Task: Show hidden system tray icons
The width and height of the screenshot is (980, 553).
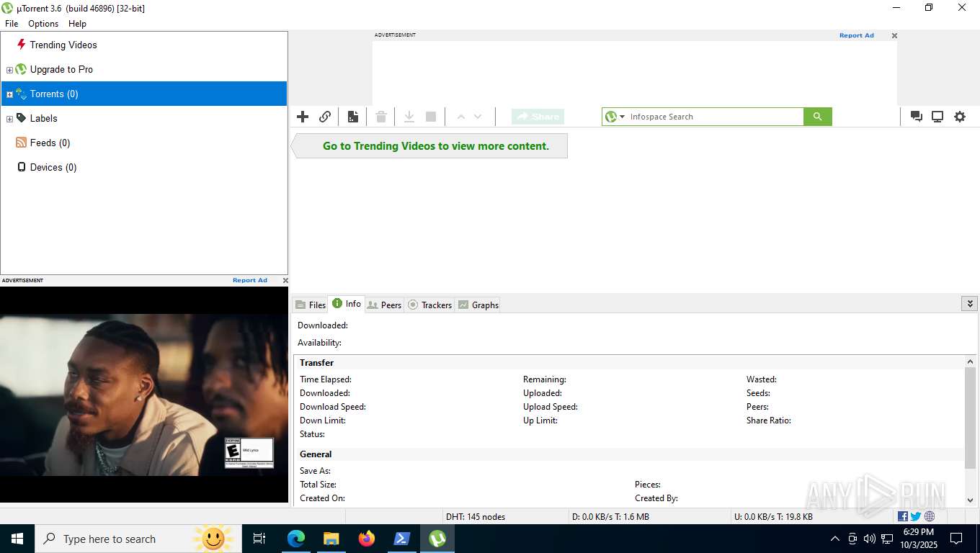Action: coord(835,539)
